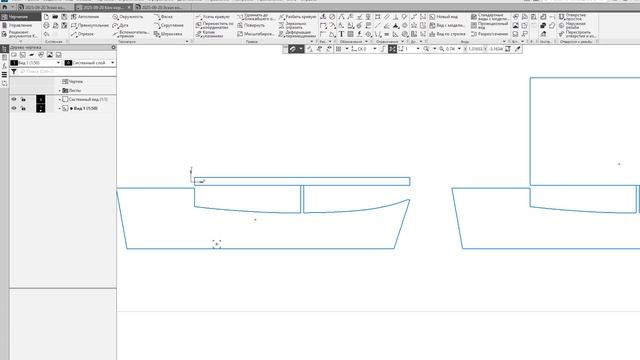Select the Чертеж root tree item
640x360 pixels.
73,82
